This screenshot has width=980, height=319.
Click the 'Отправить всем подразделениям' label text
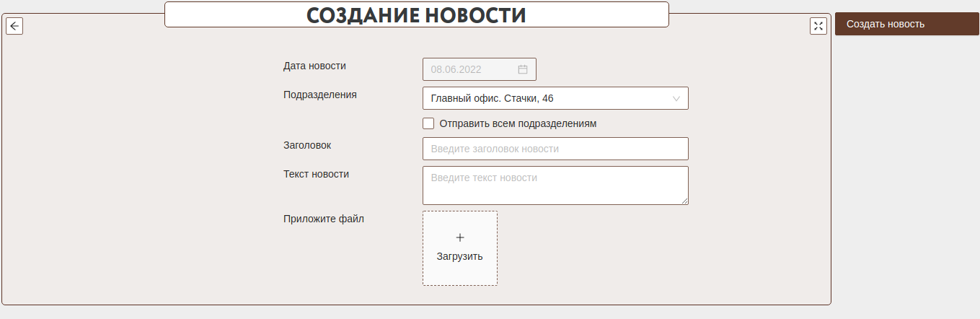click(518, 123)
